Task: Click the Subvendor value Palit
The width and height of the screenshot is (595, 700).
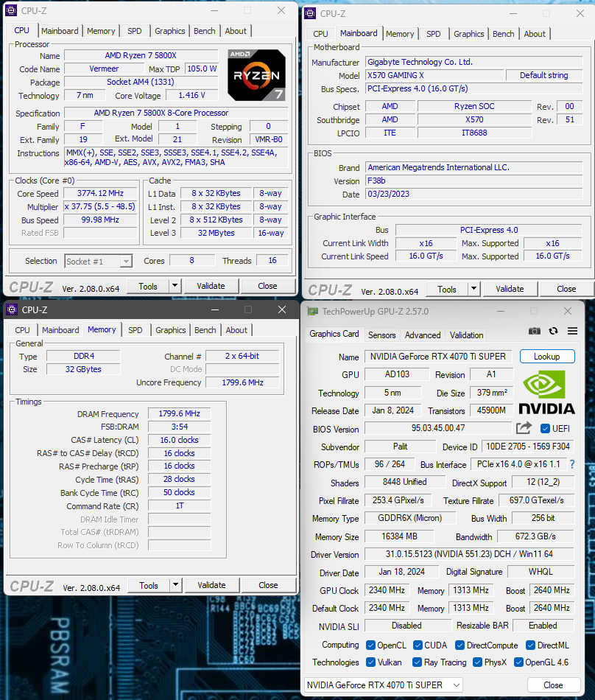Action: [400, 447]
